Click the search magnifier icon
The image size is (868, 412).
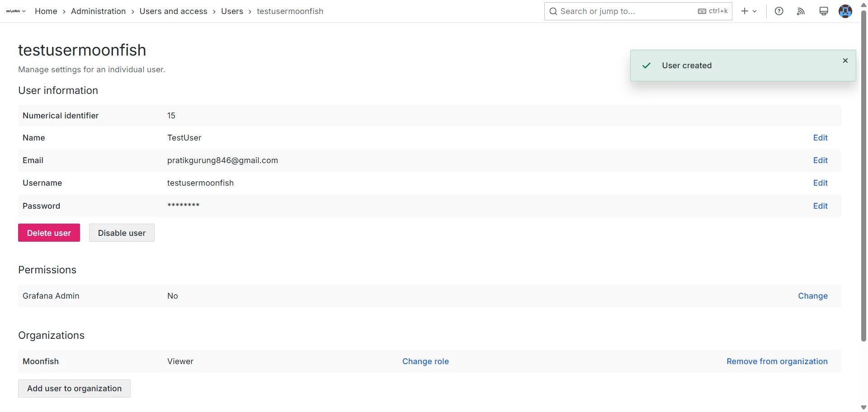click(553, 11)
